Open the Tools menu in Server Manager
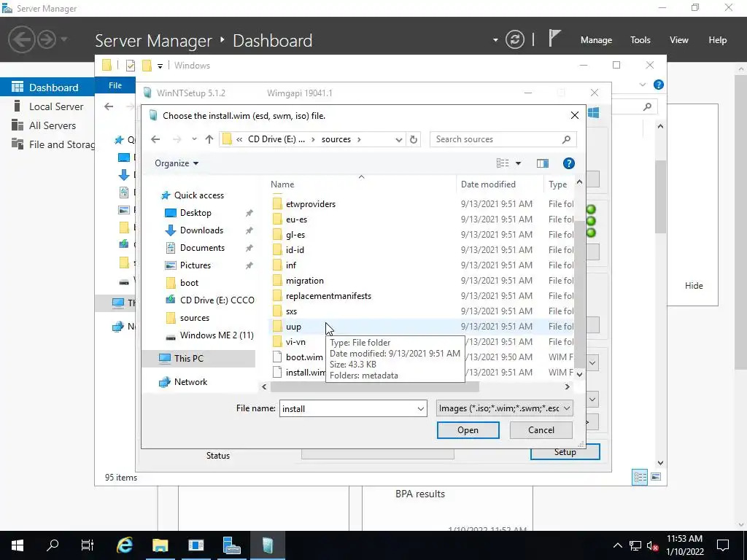 point(640,40)
